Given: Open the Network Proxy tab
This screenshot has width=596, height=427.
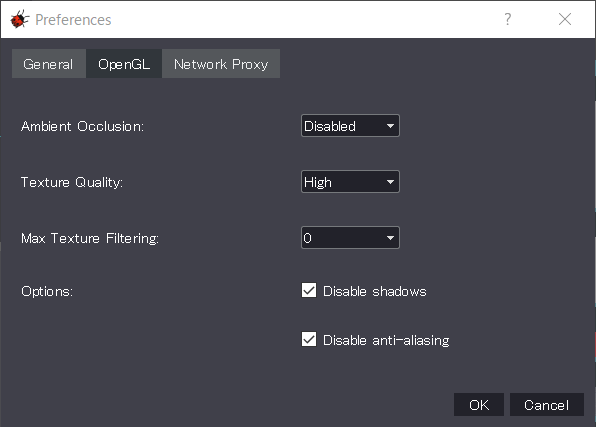Looking at the screenshot, I should pos(221,64).
